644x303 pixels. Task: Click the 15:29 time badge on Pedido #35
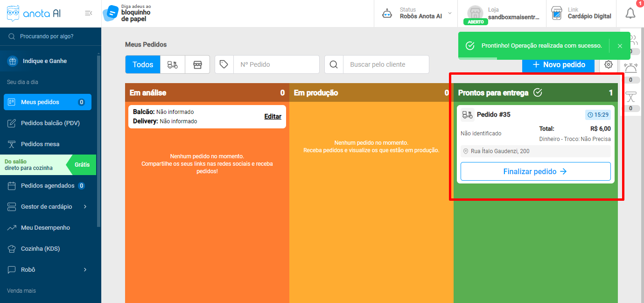[x=598, y=114]
